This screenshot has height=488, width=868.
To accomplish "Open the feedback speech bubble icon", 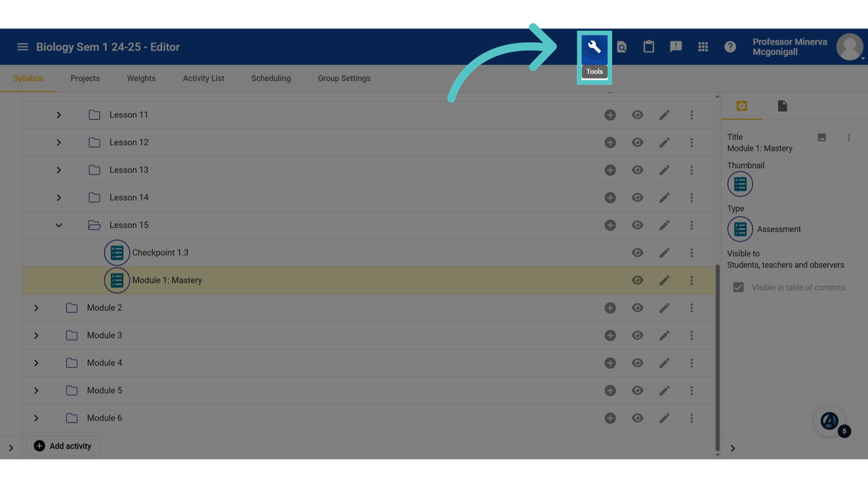I will click(x=676, y=47).
